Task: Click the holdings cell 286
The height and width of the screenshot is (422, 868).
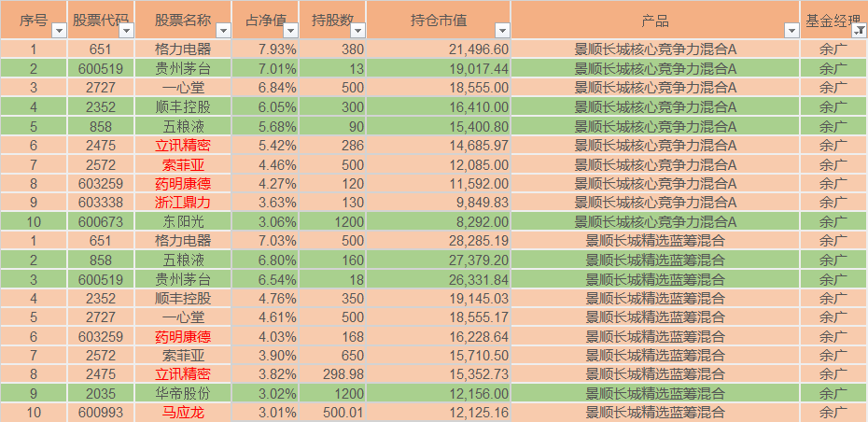Action: tap(332, 145)
